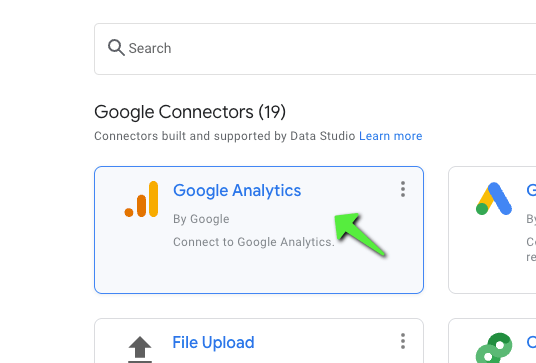The width and height of the screenshot is (536, 363).
Task: Open the Google Analytics card three-dot menu
Action: (403, 189)
